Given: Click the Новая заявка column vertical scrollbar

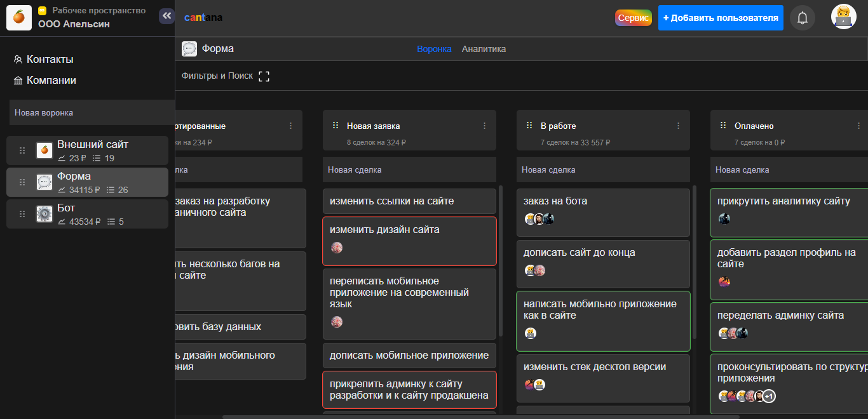Looking at the screenshot, I should pos(501,260).
